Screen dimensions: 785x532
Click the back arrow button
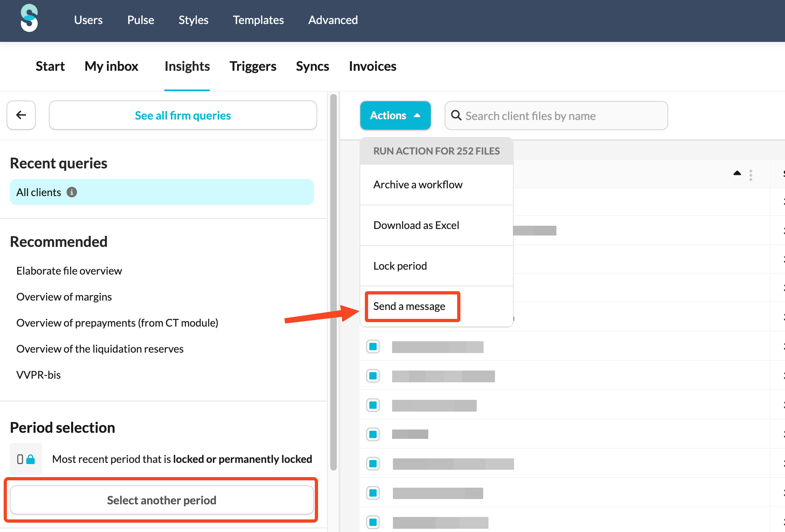(x=21, y=115)
